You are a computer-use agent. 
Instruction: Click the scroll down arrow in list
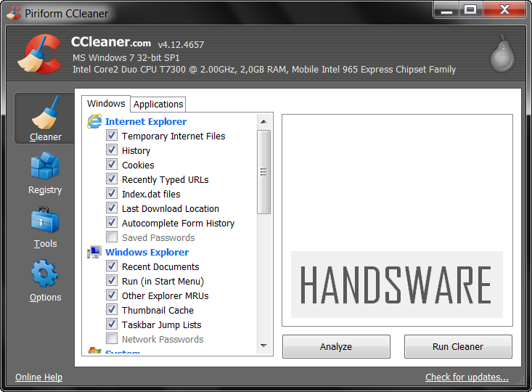[x=263, y=346]
